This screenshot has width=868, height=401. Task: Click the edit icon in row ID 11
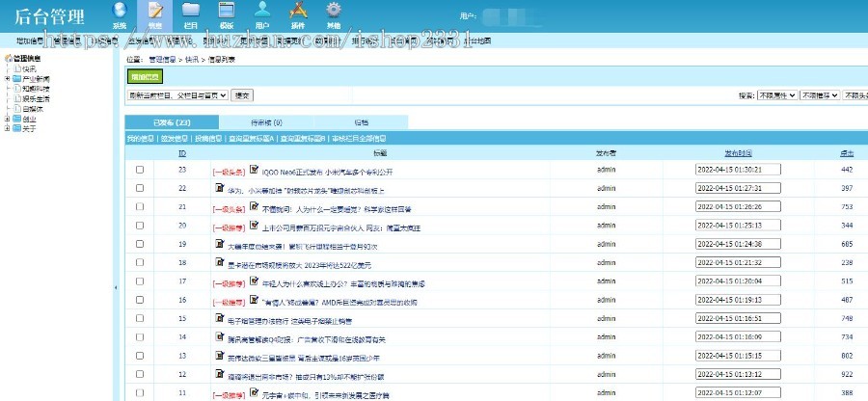tap(254, 392)
